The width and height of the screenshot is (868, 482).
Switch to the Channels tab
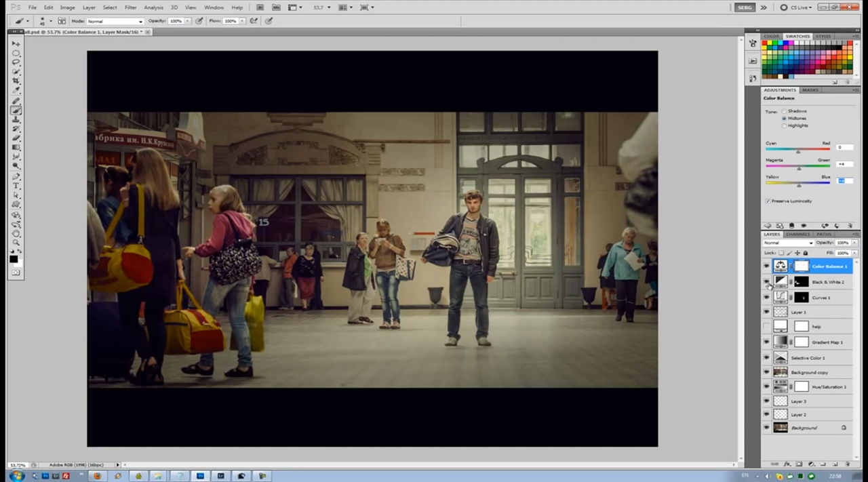pos(797,234)
